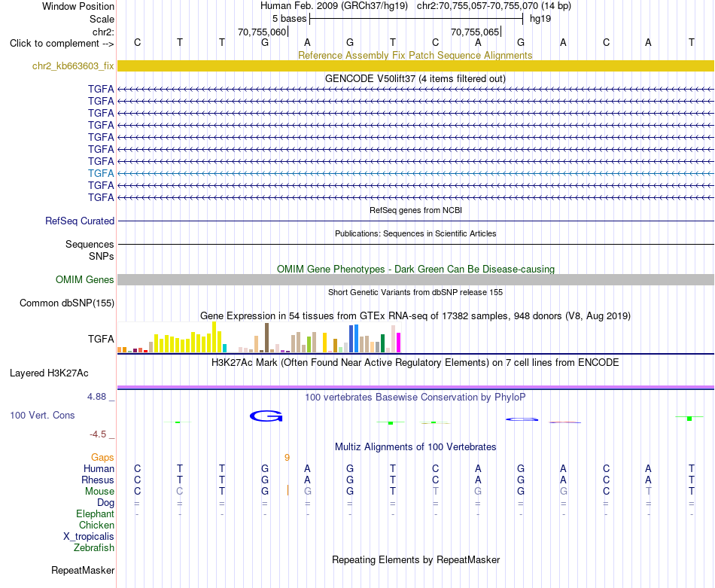The width and height of the screenshot is (715, 588).
Task: Select the light-blue highlighted TGFA transcript label
Action: [x=101, y=173]
